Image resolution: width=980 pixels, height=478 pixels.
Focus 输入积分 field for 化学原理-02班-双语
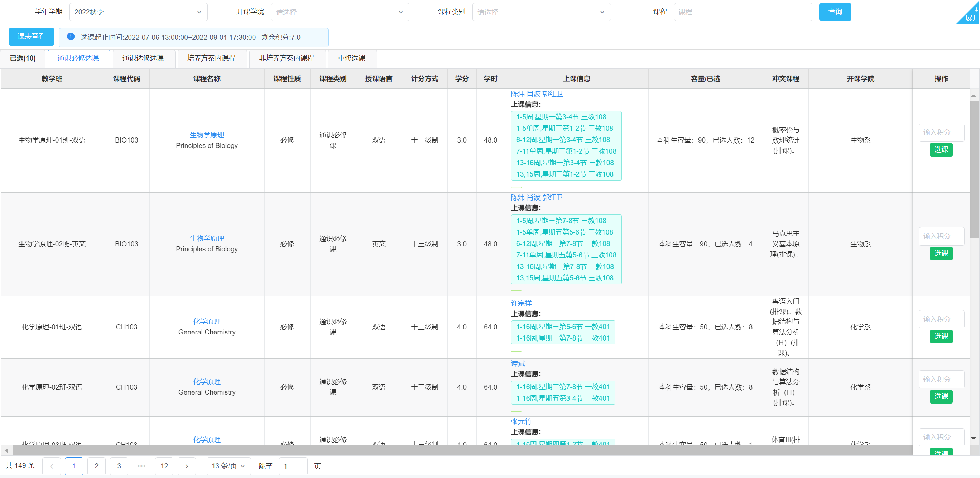click(x=941, y=380)
